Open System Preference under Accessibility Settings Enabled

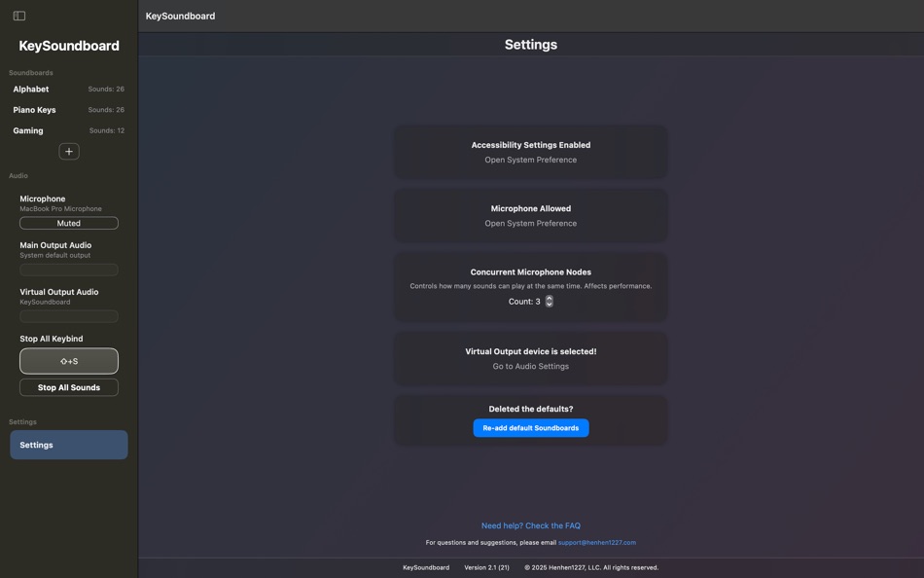click(x=530, y=160)
